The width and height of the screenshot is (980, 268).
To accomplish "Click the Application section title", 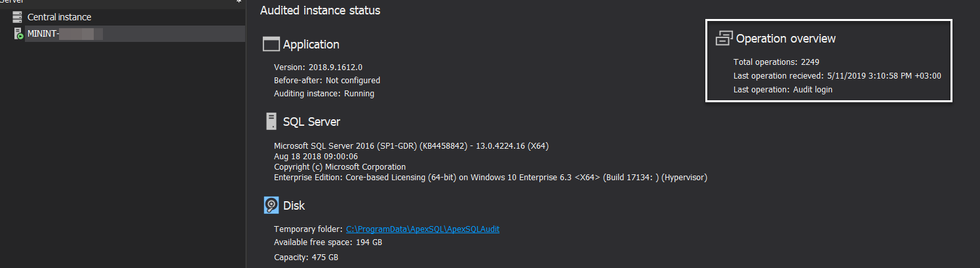I will pos(311,45).
